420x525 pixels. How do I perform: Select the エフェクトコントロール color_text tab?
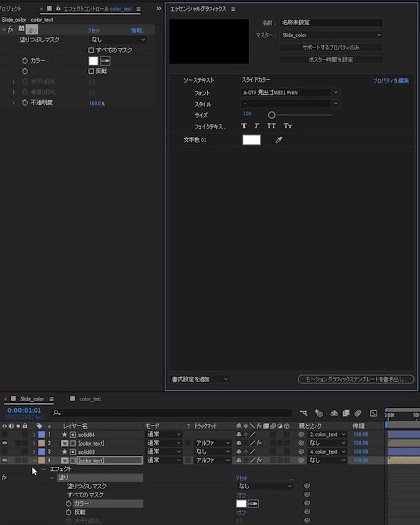tap(98, 9)
